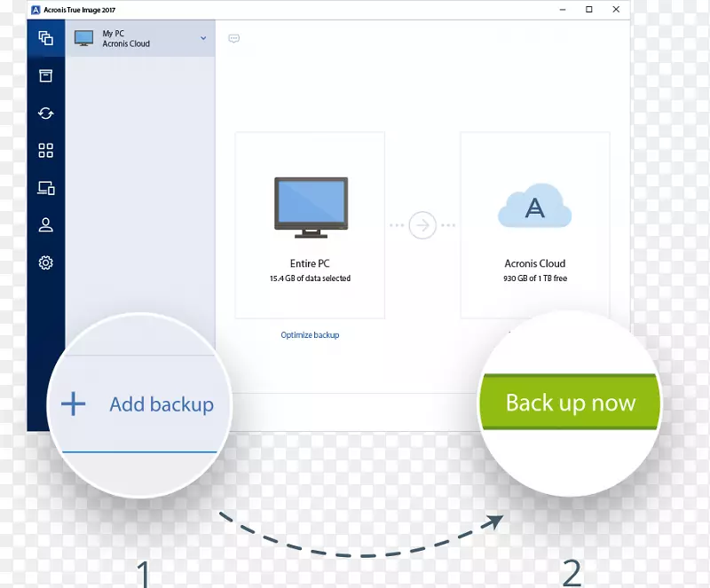Image resolution: width=710 pixels, height=588 pixels.
Task: Open the devices Dashboard sidebar icon
Action: pyautogui.click(x=46, y=188)
